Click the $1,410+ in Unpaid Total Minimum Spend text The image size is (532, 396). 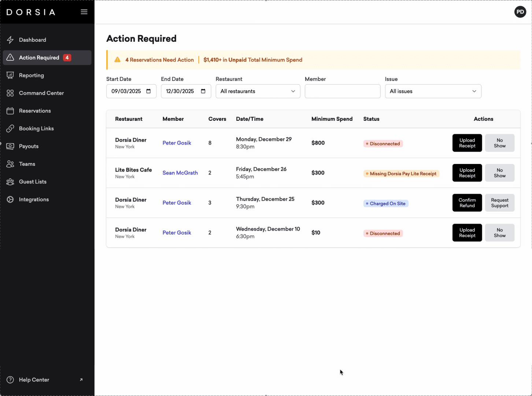coord(253,60)
